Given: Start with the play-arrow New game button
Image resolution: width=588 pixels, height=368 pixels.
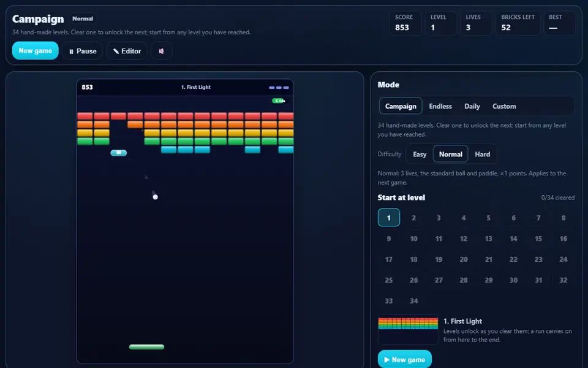Looking at the screenshot, I should pos(405,359).
